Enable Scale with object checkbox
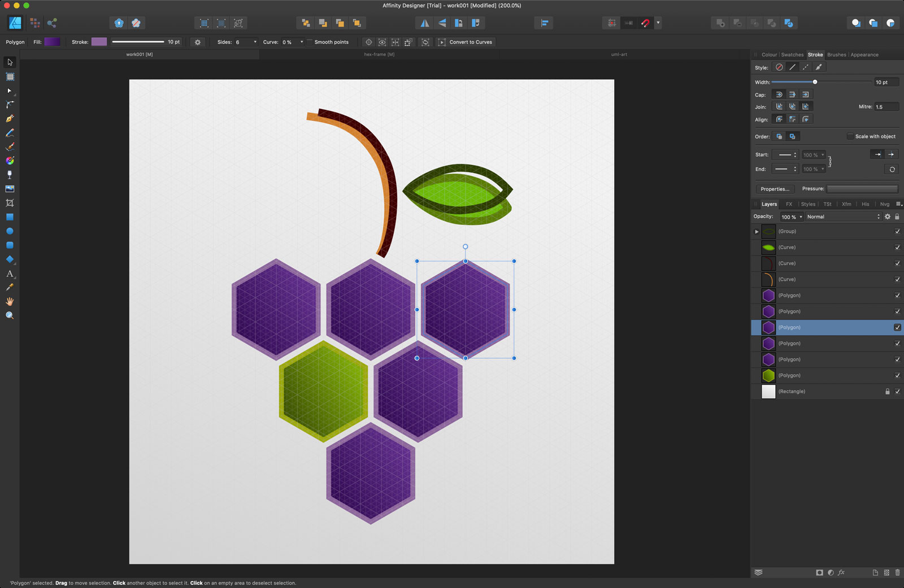 (850, 136)
